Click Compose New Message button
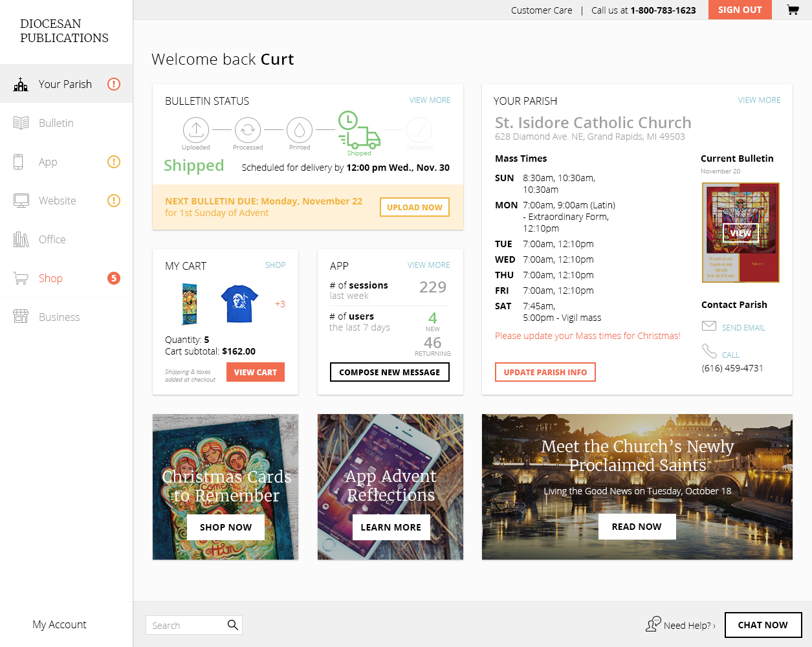Screen dimensions: 812x647 (390, 372)
